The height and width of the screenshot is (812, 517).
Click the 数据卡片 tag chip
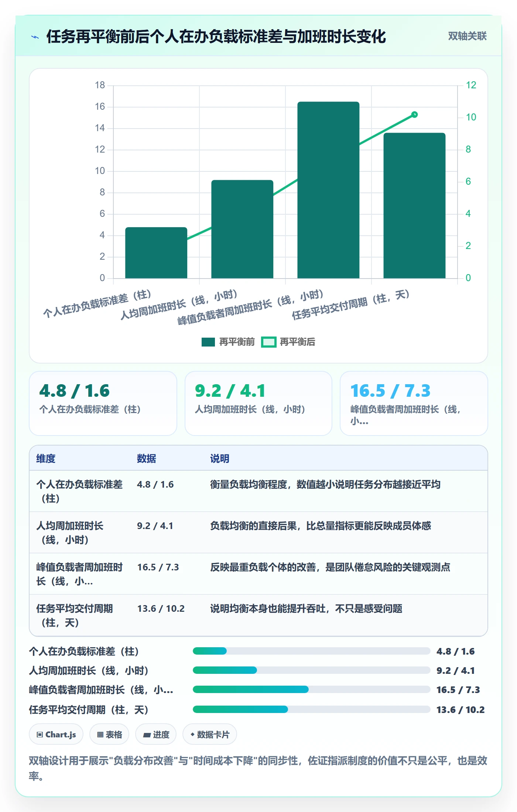tap(209, 734)
